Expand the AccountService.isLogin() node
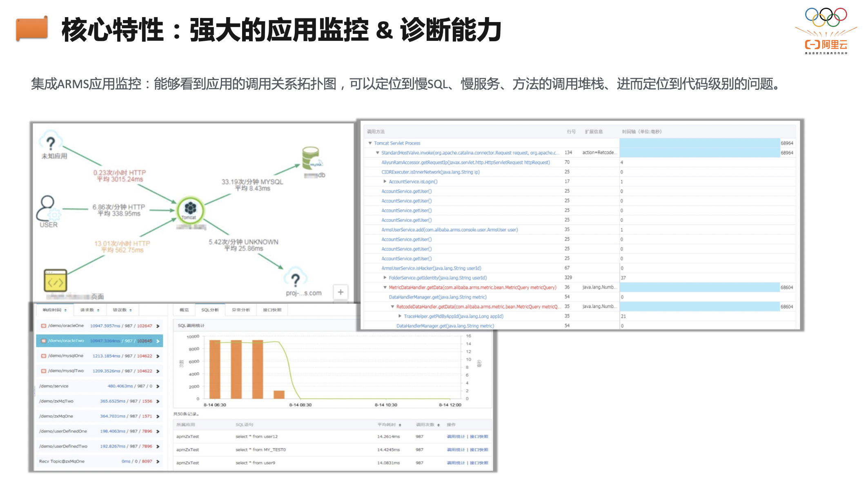This screenshot has height=485, width=868. pos(385,182)
